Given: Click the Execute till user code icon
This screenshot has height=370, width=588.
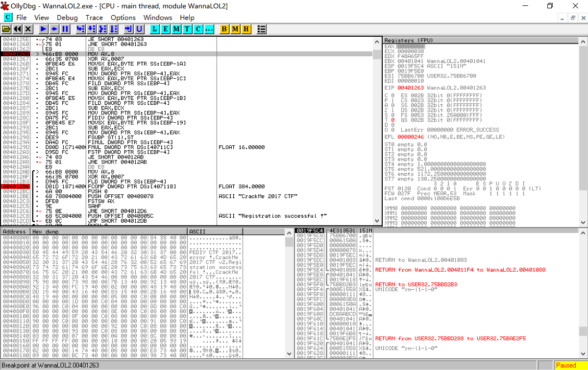Looking at the screenshot, I should pyautogui.click(x=139, y=29).
